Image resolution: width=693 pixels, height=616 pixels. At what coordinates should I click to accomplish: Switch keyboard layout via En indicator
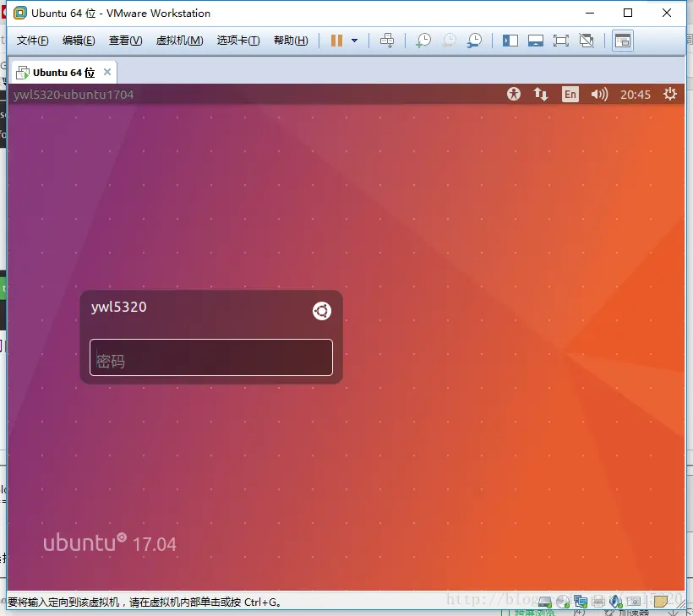pyautogui.click(x=570, y=94)
